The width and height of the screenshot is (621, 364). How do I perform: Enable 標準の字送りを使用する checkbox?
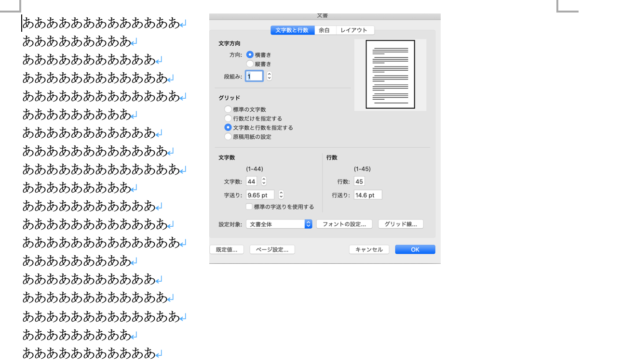coord(249,207)
